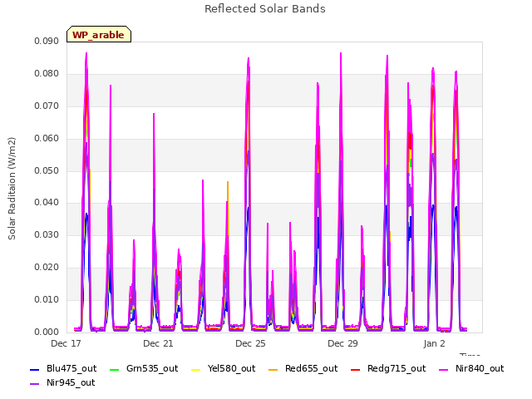Image resolution: width=532 pixels, height=399 pixels.
Task: Click the 0.060 y-axis tick label
Action: coord(47,139)
